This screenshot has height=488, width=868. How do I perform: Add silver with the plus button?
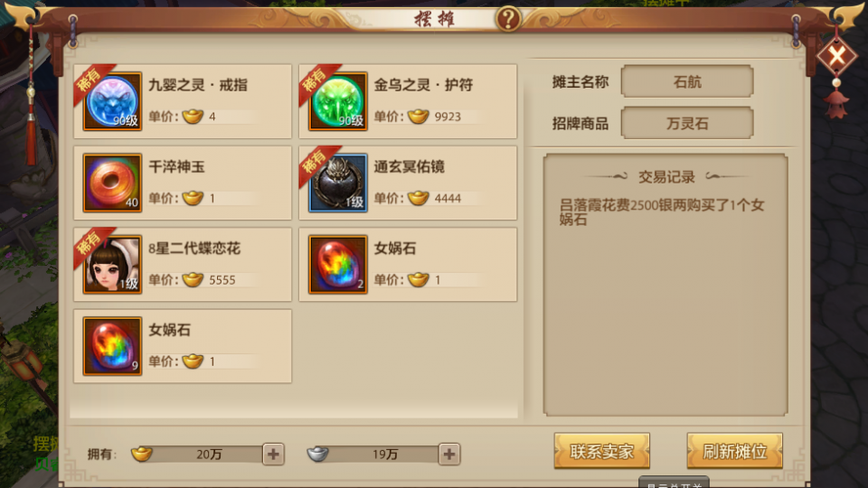[449, 455]
